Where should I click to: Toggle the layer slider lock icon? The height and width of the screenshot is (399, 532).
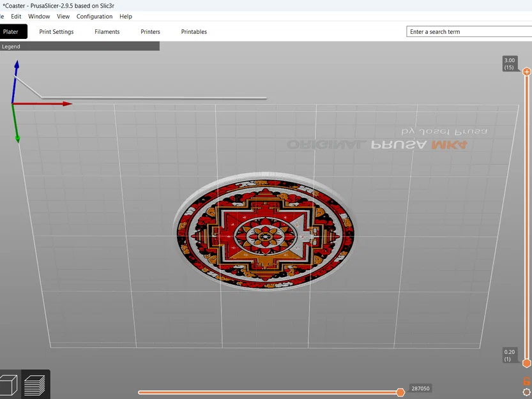[x=526, y=380]
